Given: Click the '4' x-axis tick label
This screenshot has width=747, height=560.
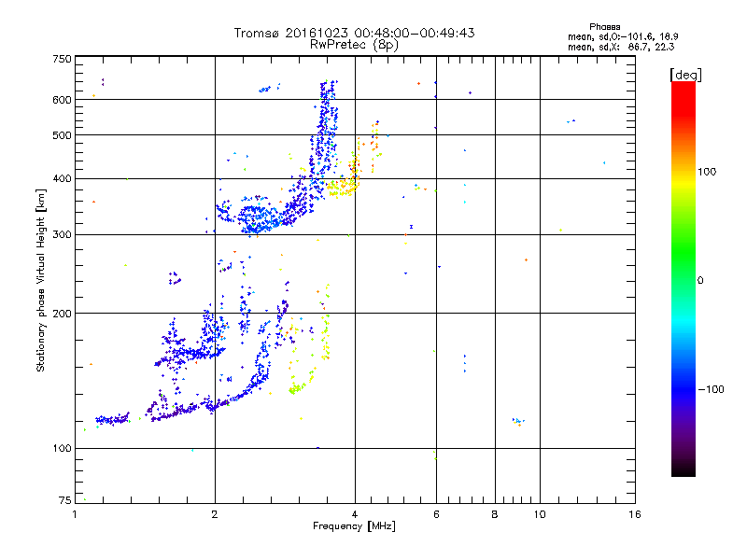Looking at the screenshot, I should click(355, 514).
